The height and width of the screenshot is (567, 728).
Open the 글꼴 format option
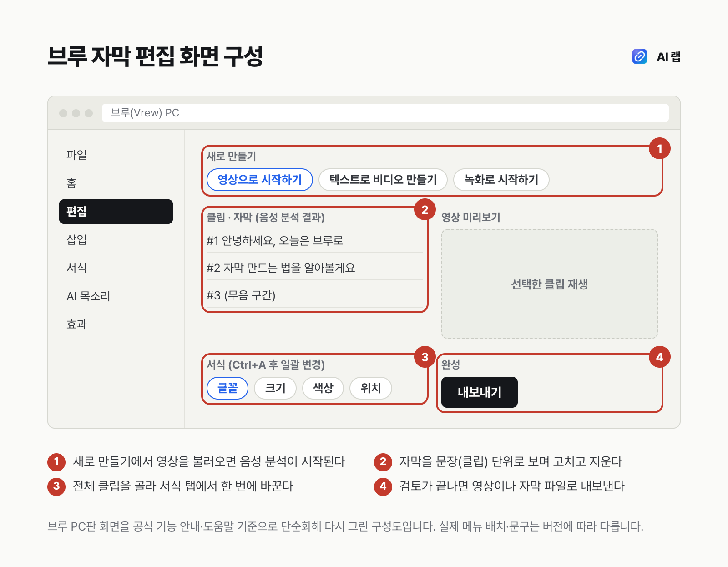[x=227, y=388]
